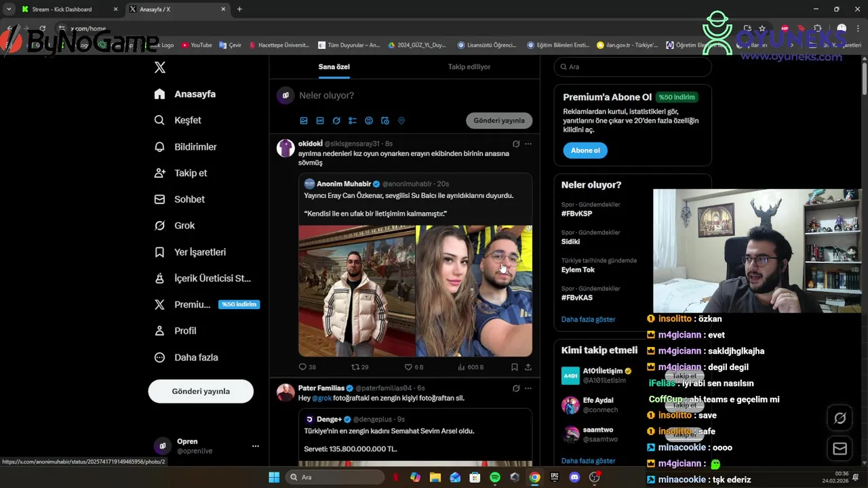Viewport: 868px width, 488px height.
Task: Add poll icon in composer
Action: tap(353, 121)
